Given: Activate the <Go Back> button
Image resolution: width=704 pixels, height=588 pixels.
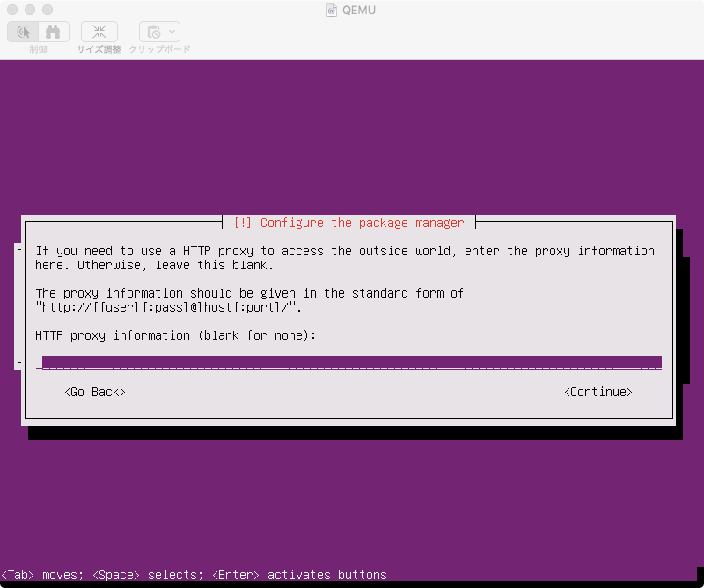Looking at the screenshot, I should point(95,393).
